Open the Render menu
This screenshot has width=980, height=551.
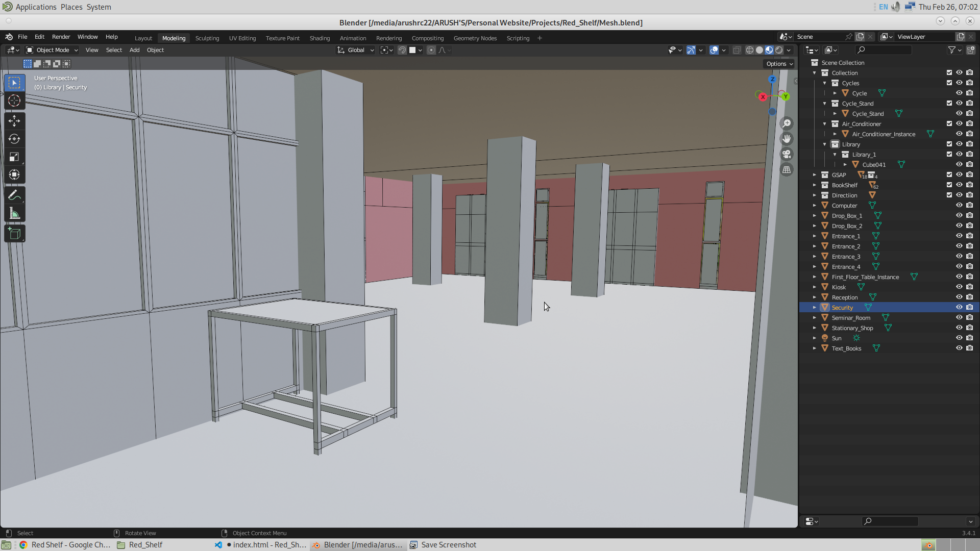(x=61, y=37)
